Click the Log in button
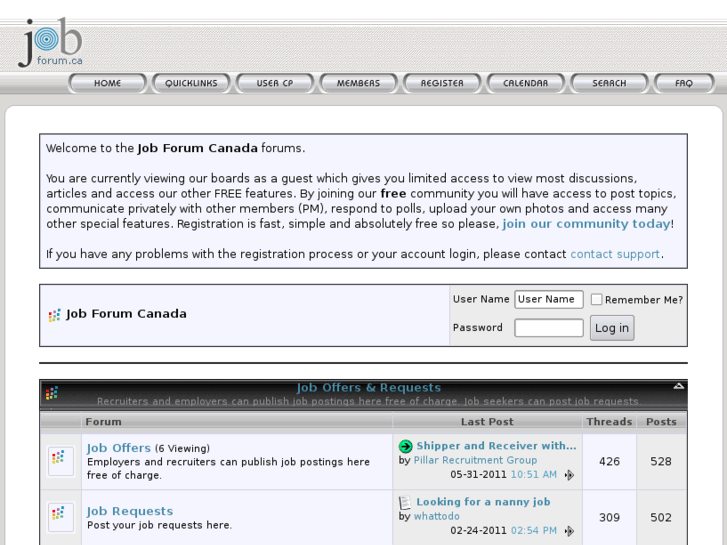Screen dimensions: 727x545 pyautogui.click(x=612, y=328)
